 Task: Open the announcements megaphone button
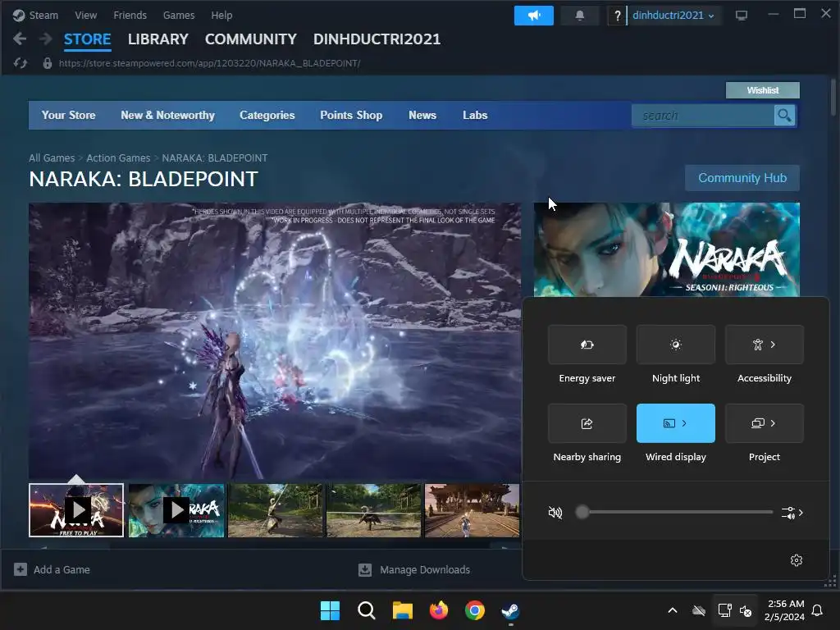coord(533,16)
